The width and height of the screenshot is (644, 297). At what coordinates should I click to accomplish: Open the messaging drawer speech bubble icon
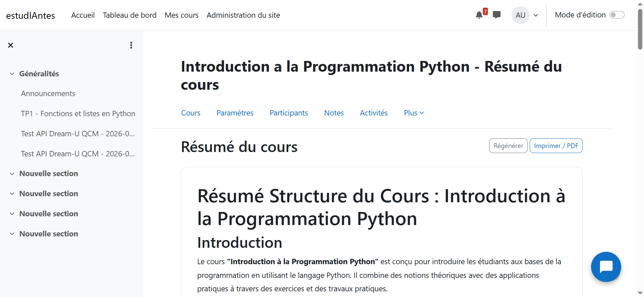497,15
